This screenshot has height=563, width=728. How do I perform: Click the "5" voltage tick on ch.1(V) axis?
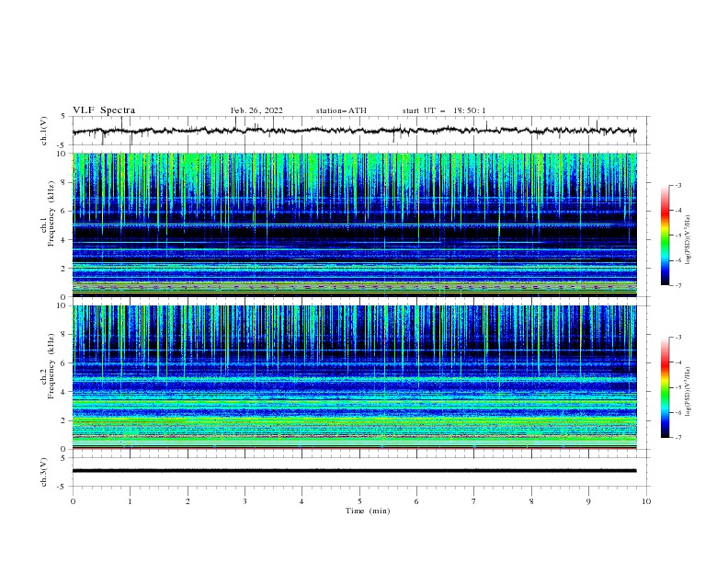pos(63,116)
